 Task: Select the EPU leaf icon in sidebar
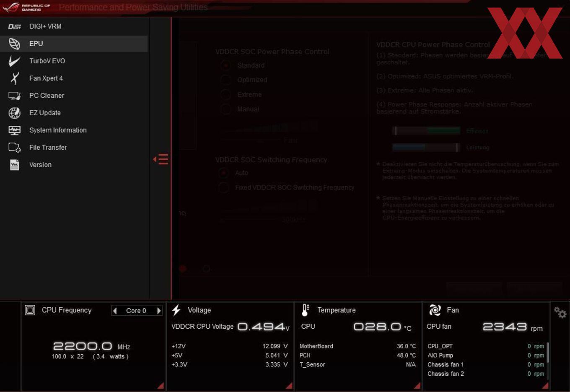point(14,44)
